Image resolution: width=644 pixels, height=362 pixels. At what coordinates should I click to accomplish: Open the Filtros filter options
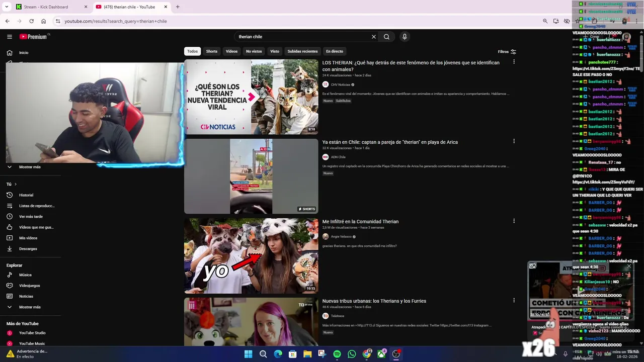click(x=507, y=52)
